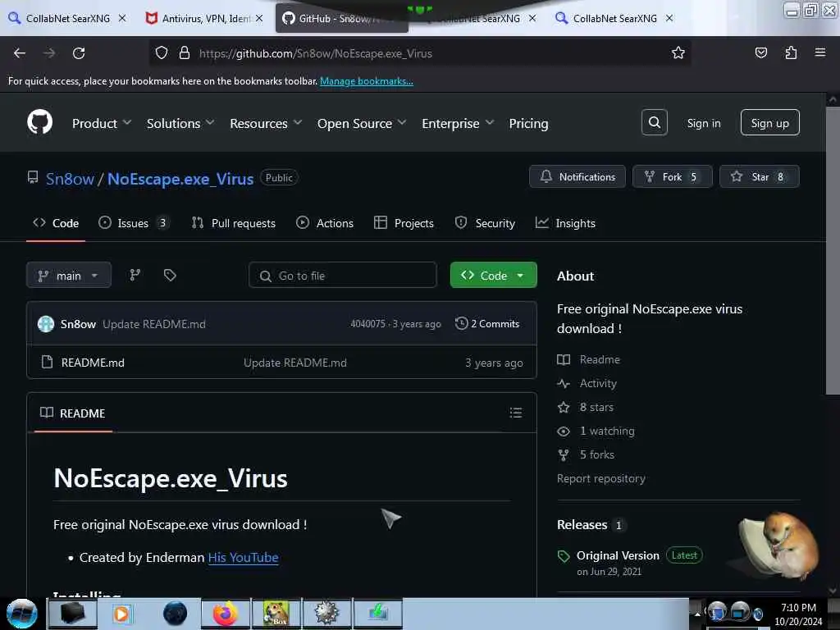View the 2 Commits history

[487, 323]
